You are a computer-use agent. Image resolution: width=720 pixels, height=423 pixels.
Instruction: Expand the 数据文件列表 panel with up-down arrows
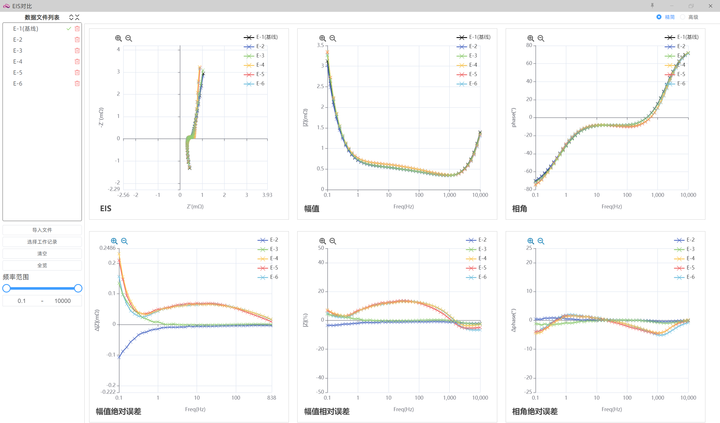[x=71, y=17]
